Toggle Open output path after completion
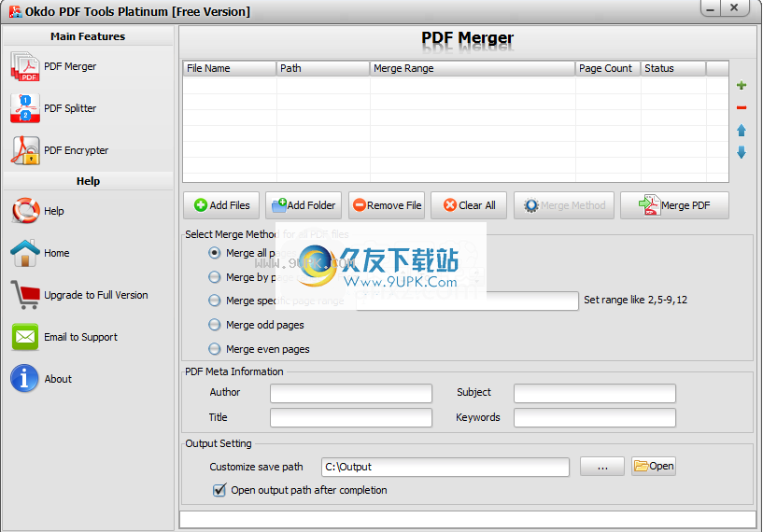The width and height of the screenshot is (763, 532). click(219, 490)
